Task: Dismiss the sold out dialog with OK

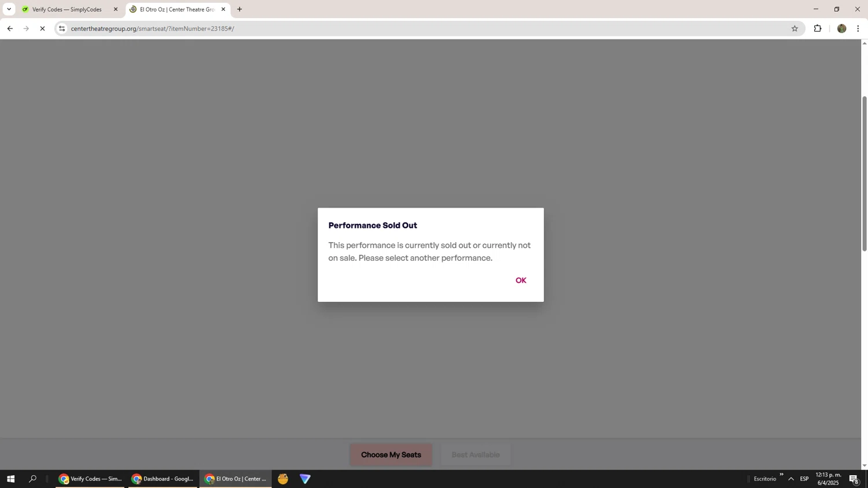Action: pos(521,280)
